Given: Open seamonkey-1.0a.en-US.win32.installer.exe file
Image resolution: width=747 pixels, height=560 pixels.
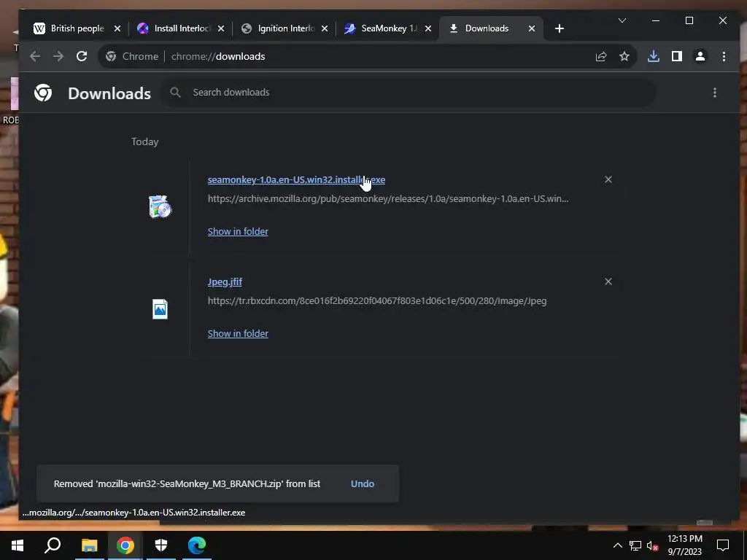Looking at the screenshot, I should [296, 179].
